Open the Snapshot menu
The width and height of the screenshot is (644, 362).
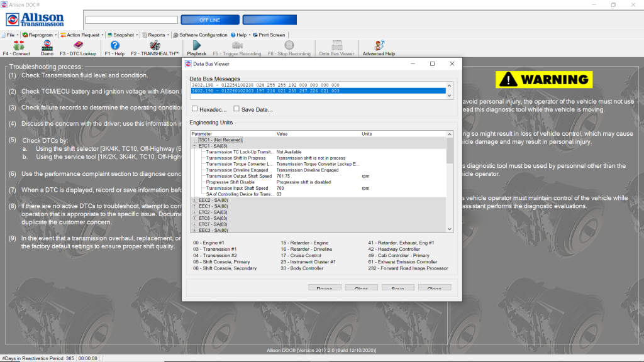(121, 35)
